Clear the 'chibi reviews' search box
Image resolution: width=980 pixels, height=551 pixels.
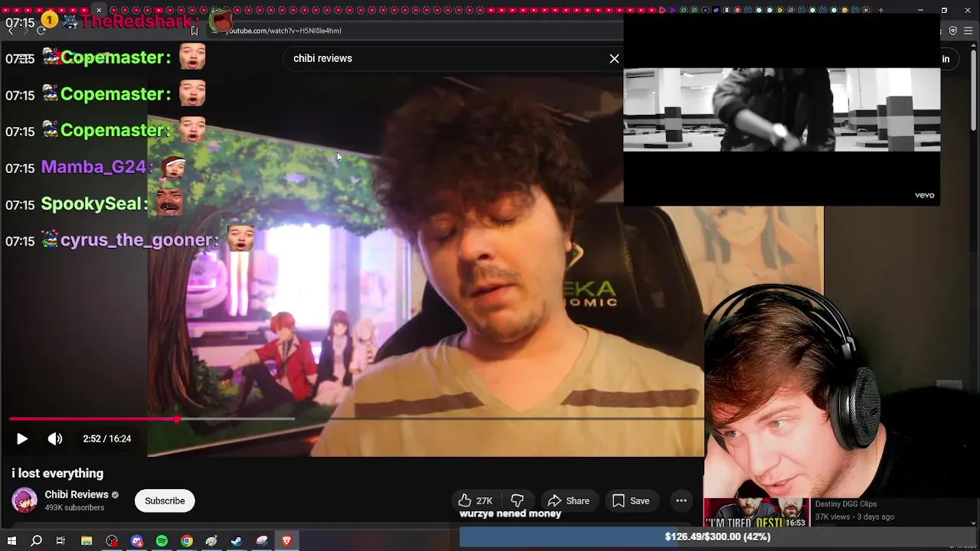tap(614, 58)
